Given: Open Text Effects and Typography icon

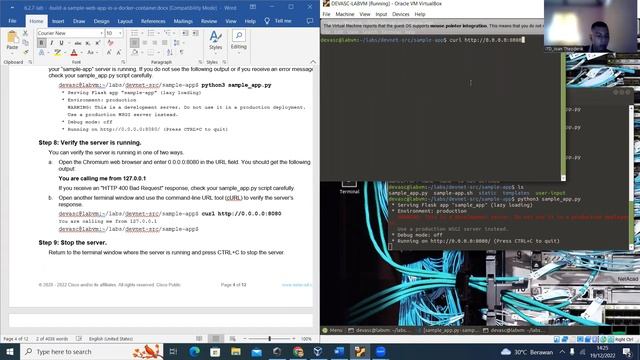Looking at the screenshot, I should (x=42, y=52).
